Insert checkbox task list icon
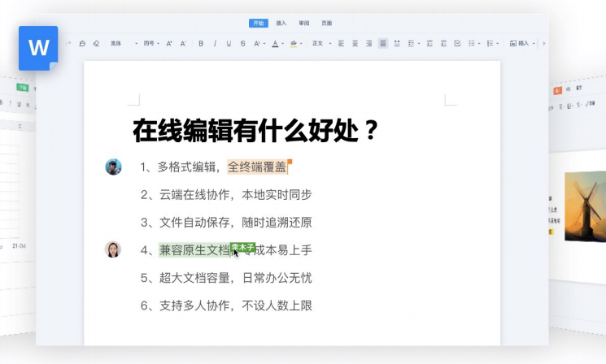 (x=457, y=43)
